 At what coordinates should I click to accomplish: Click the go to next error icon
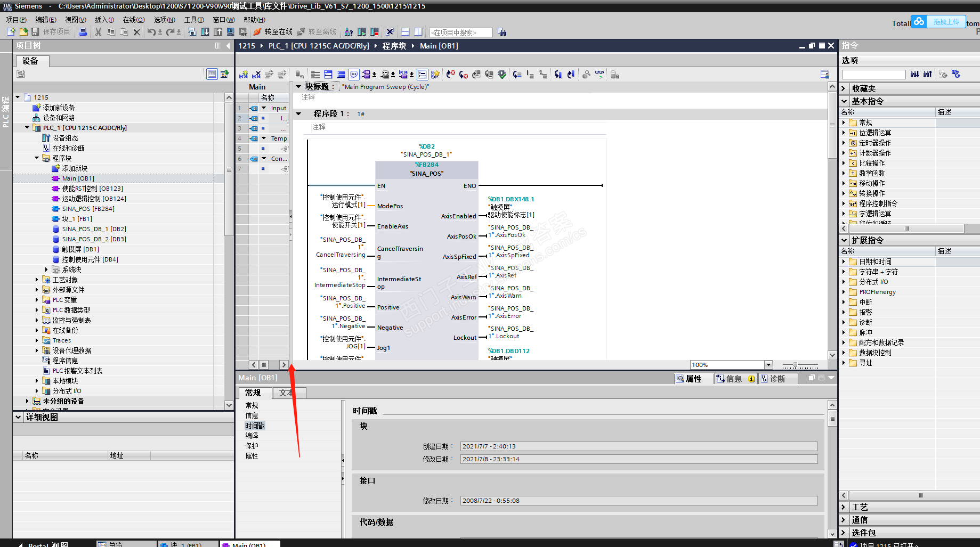(464, 75)
